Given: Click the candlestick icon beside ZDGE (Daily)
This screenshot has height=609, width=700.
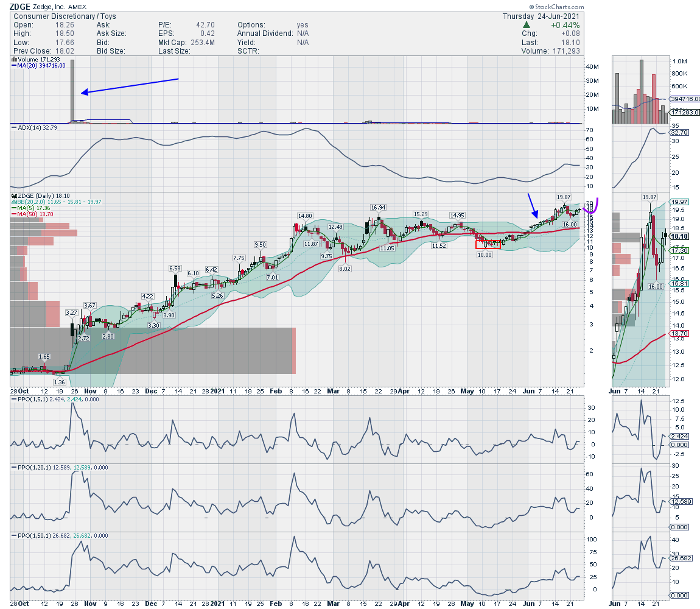Looking at the screenshot, I should pyautogui.click(x=14, y=195).
